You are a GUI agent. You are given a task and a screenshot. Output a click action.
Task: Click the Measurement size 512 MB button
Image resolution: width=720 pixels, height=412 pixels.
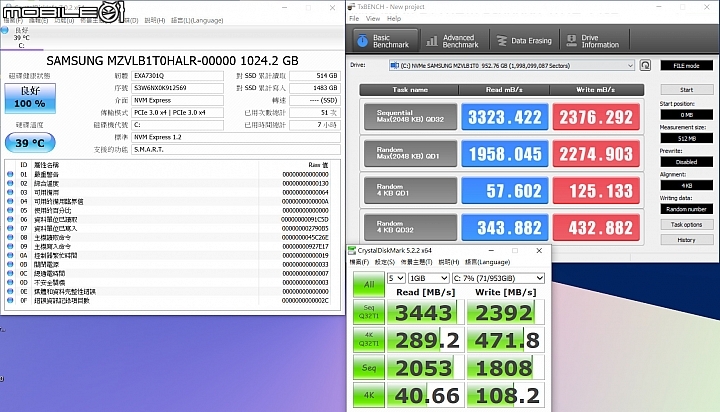pos(686,138)
